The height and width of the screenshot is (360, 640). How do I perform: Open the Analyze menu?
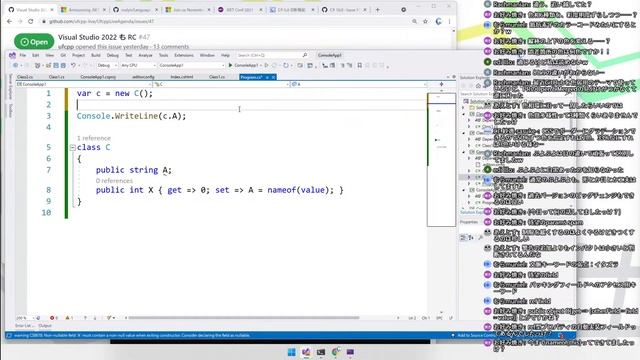click(145, 55)
